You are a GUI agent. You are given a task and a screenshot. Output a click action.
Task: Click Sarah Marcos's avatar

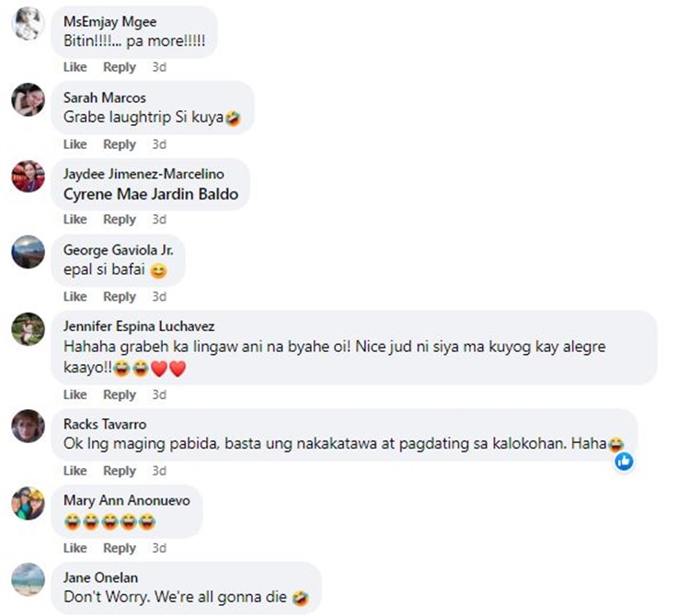28,99
